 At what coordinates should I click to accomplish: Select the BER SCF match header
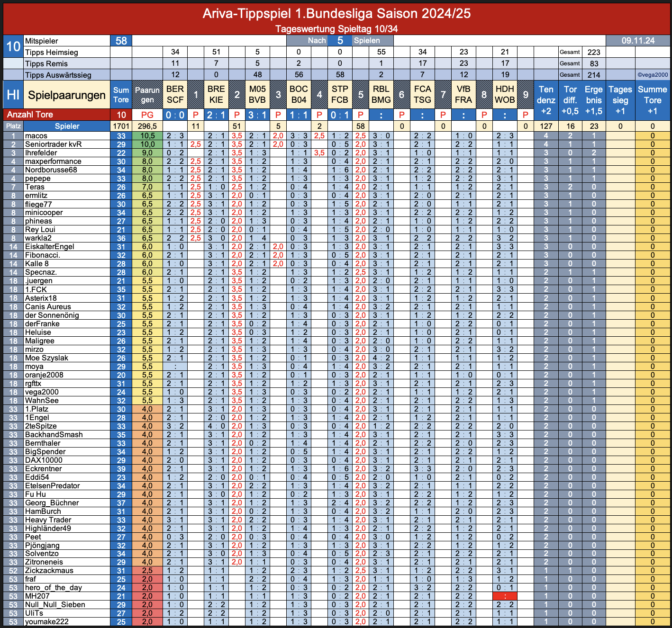175,95
